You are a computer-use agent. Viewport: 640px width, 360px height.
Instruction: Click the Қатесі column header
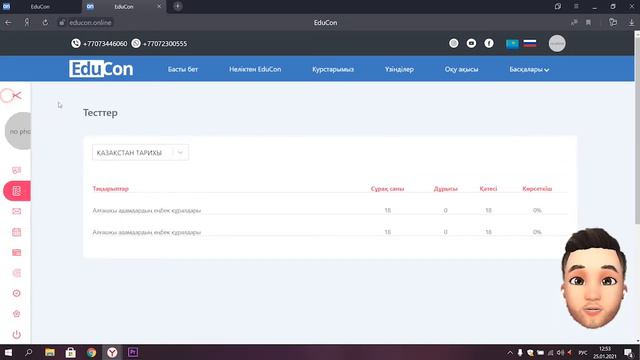(488, 189)
